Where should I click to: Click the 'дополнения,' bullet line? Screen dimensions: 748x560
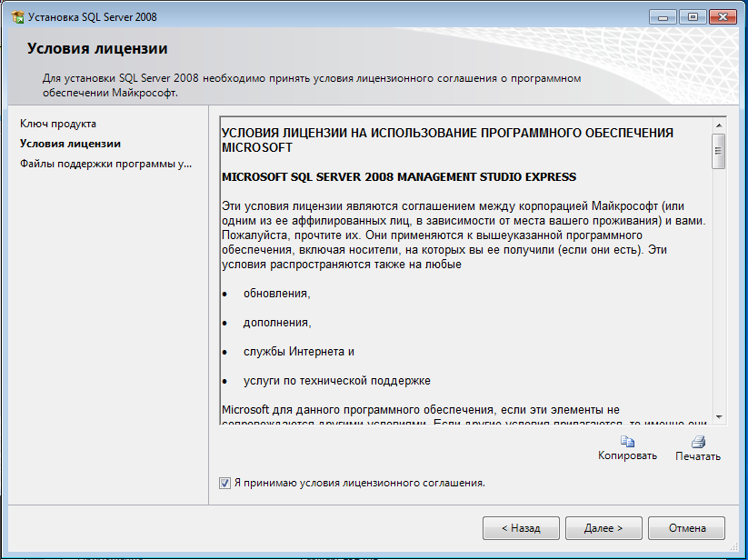pyautogui.click(x=277, y=323)
